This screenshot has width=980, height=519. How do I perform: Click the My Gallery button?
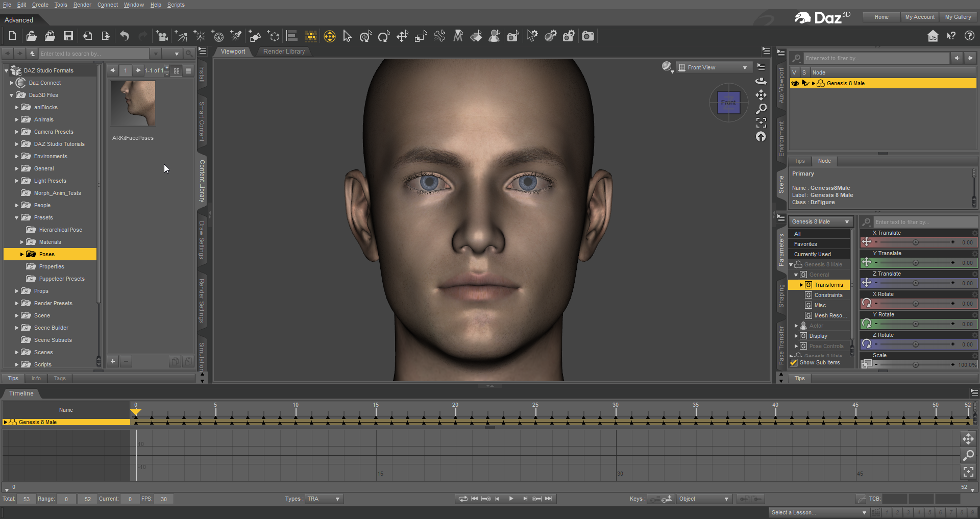958,17
